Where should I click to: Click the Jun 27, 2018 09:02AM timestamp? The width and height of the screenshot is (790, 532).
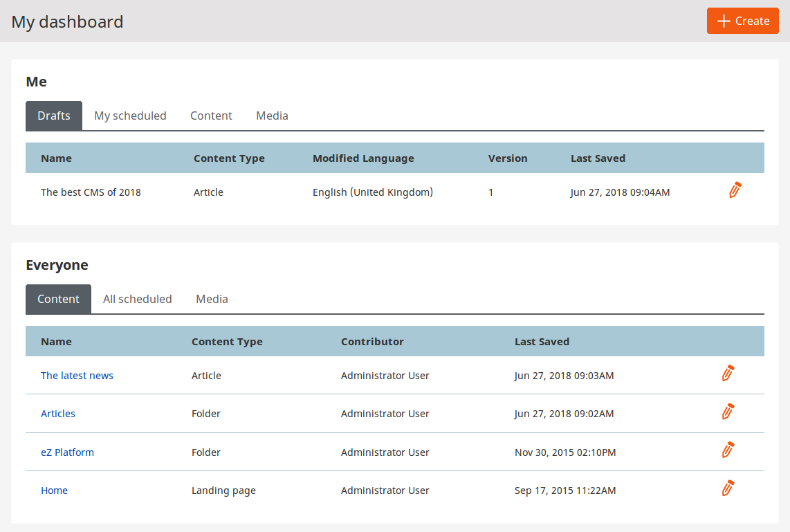564,414
